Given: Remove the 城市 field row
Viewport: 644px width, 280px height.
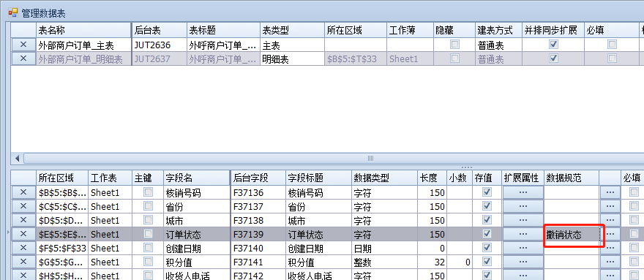Looking at the screenshot, I should tap(23, 220).
